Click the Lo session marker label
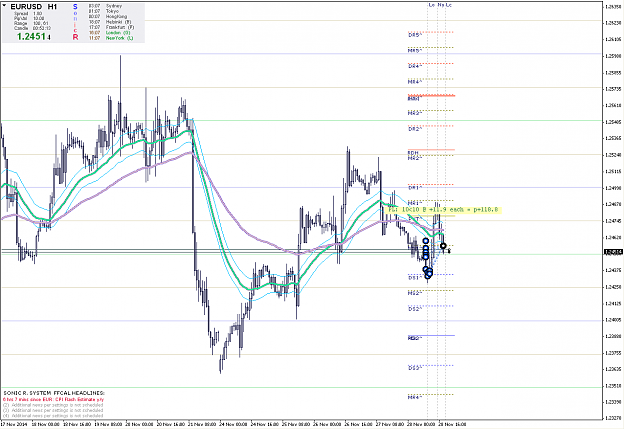This screenshot has height=429, width=625. pyautogui.click(x=432, y=5)
